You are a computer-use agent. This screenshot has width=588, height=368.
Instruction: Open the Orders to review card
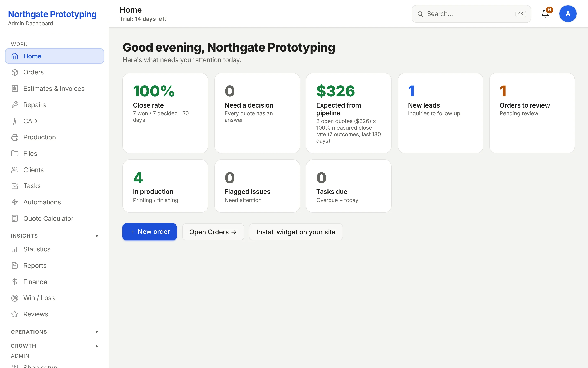pos(532,113)
